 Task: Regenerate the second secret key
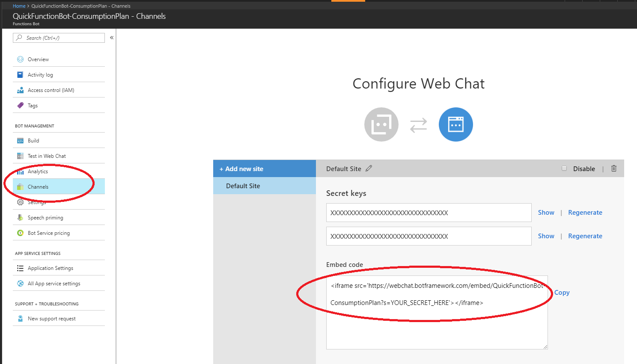(585, 236)
